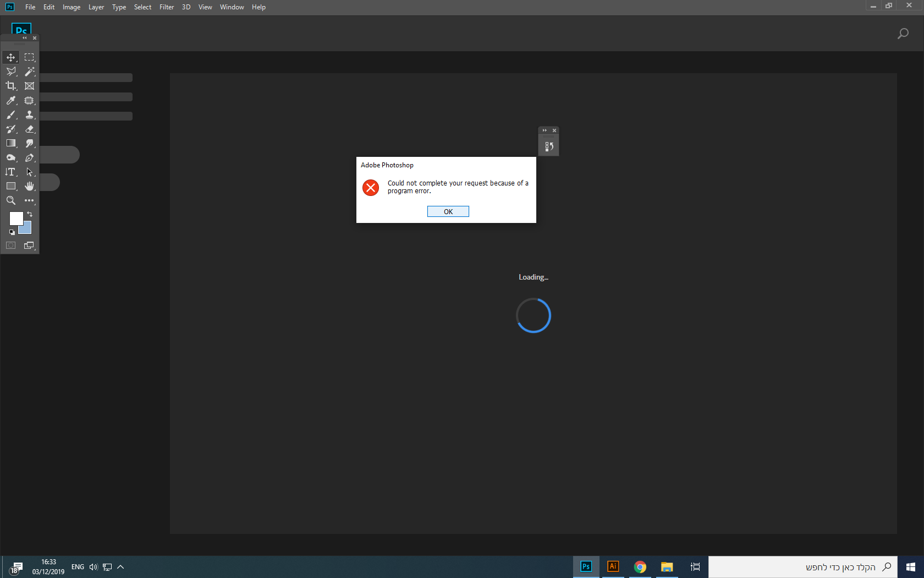Open the Windows Start menu
This screenshot has height=578, width=924.
pos(911,566)
